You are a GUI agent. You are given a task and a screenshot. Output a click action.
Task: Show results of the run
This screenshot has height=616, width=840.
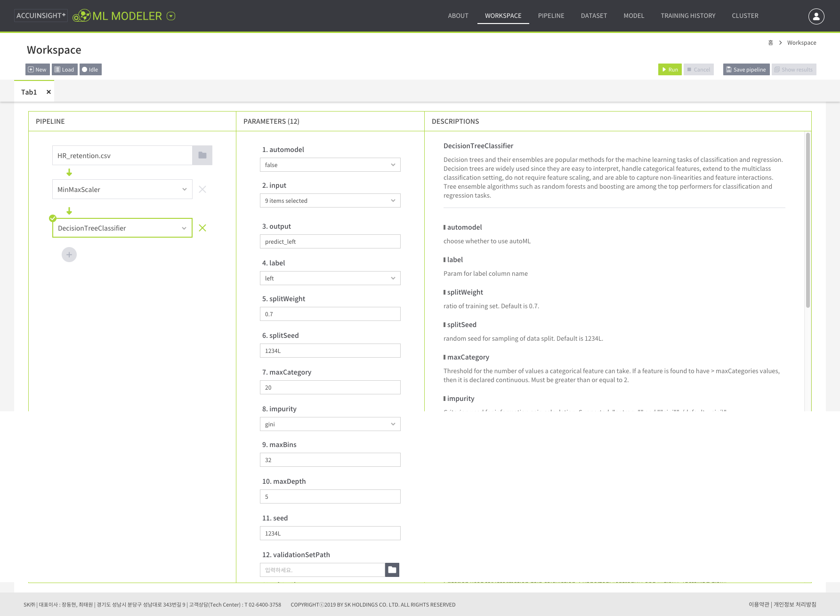(794, 70)
